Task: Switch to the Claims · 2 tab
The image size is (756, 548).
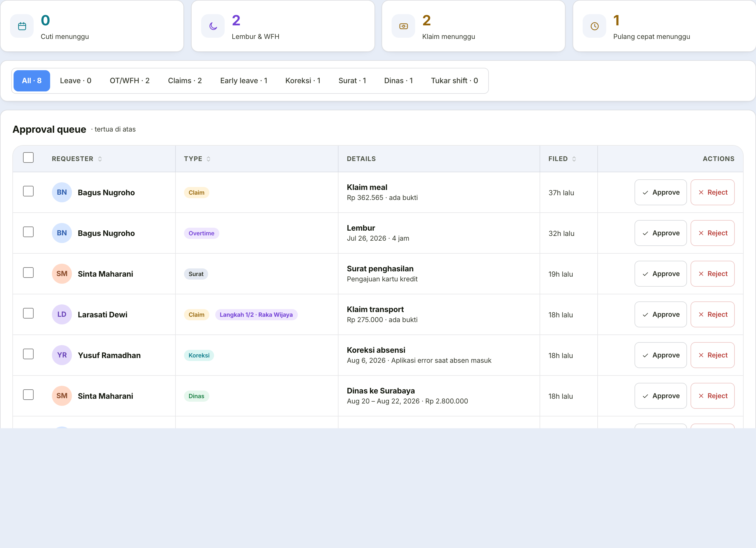Action: pyautogui.click(x=185, y=81)
